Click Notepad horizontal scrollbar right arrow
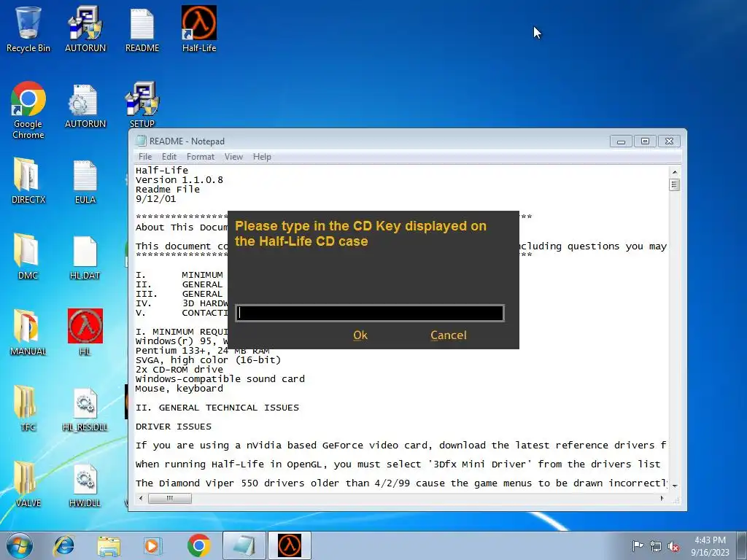The image size is (747, 560). pos(662,498)
